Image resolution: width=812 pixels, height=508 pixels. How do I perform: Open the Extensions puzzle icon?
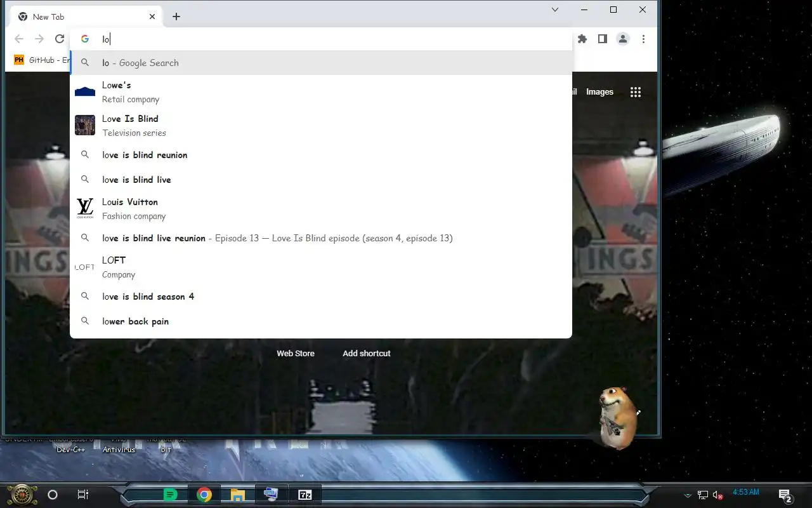(582, 39)
